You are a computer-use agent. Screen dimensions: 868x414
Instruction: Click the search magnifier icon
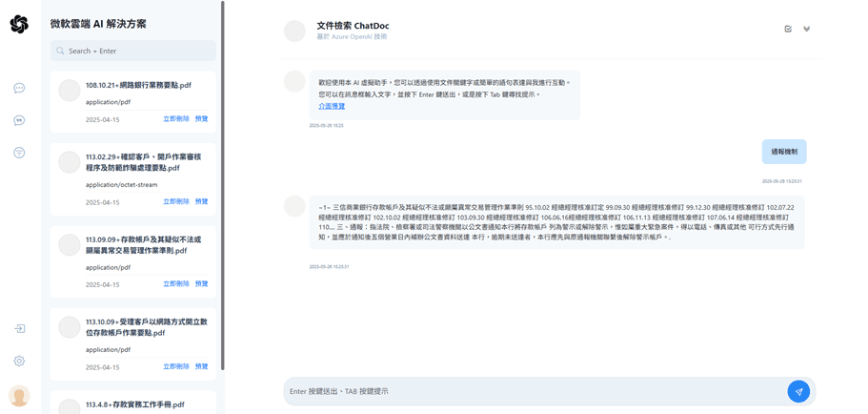pyautogui.click(x=60, y=51)
